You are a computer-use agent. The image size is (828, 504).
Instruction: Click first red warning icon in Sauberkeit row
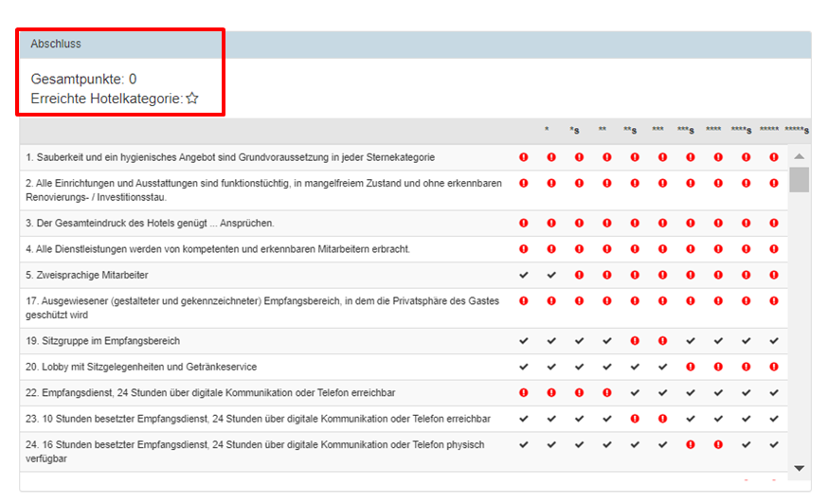tap(523, 157)
